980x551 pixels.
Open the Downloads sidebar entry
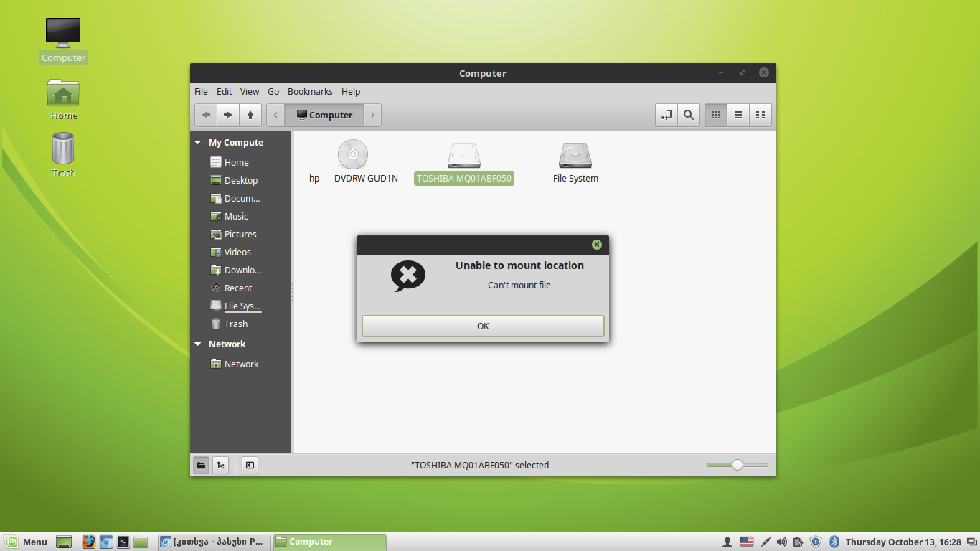click(x=236, y=270)
